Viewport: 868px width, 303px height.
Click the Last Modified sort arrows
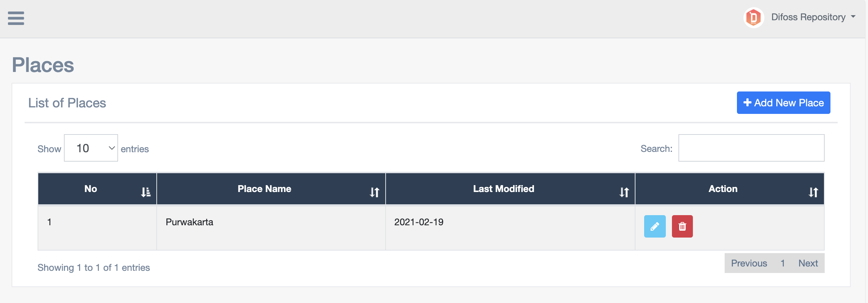pyautogui.click(x=624, y=192)
